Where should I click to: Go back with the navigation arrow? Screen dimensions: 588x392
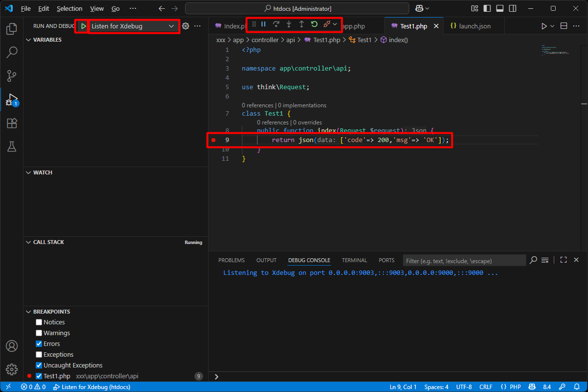(162, 8)
